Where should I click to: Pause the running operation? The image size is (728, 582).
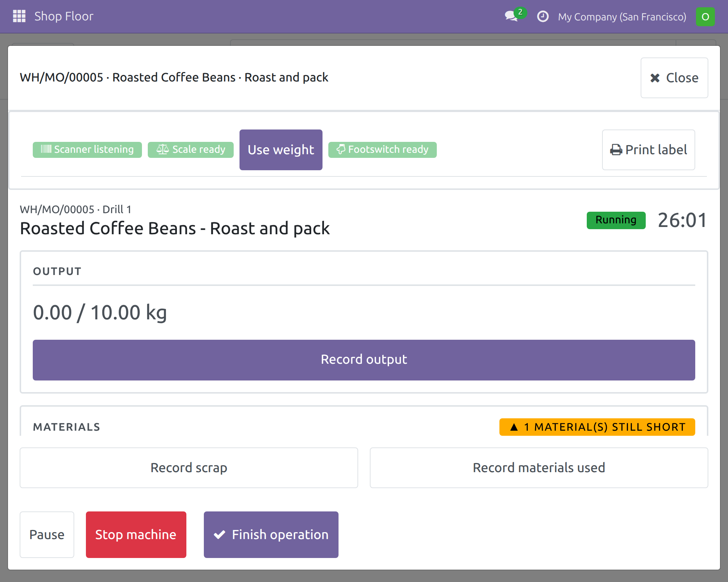47,535
